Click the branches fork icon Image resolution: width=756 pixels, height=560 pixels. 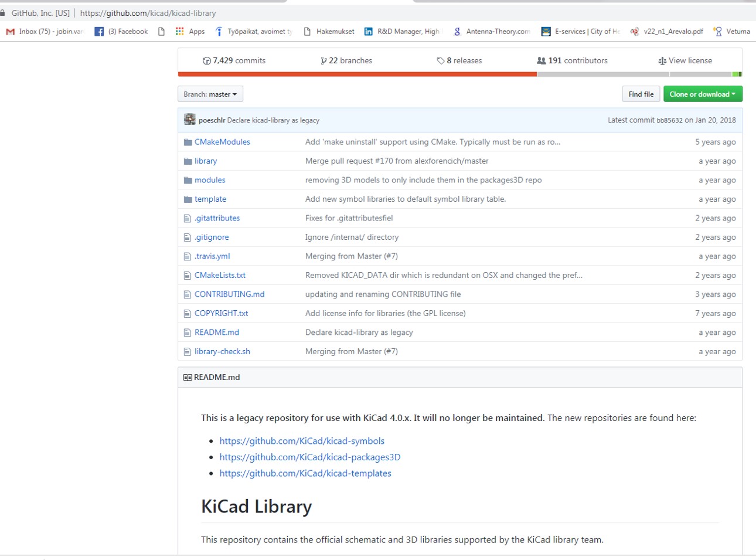[323, 61]
